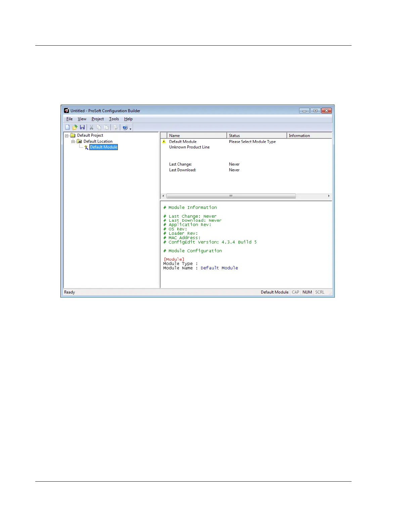Click the CAP indicator in status bar
Viewport: 411px width, 532px height.
click(x=295, y=292)
